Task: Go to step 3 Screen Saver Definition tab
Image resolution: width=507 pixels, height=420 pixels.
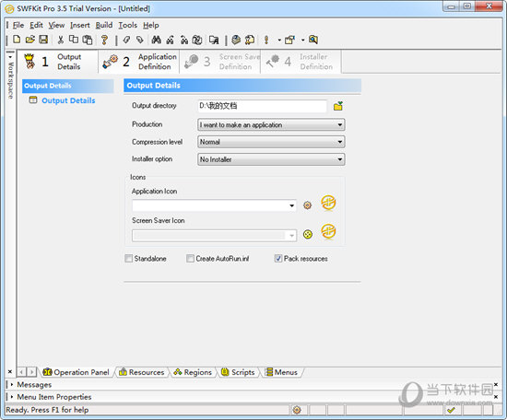Action: click(x=220, y=62)
